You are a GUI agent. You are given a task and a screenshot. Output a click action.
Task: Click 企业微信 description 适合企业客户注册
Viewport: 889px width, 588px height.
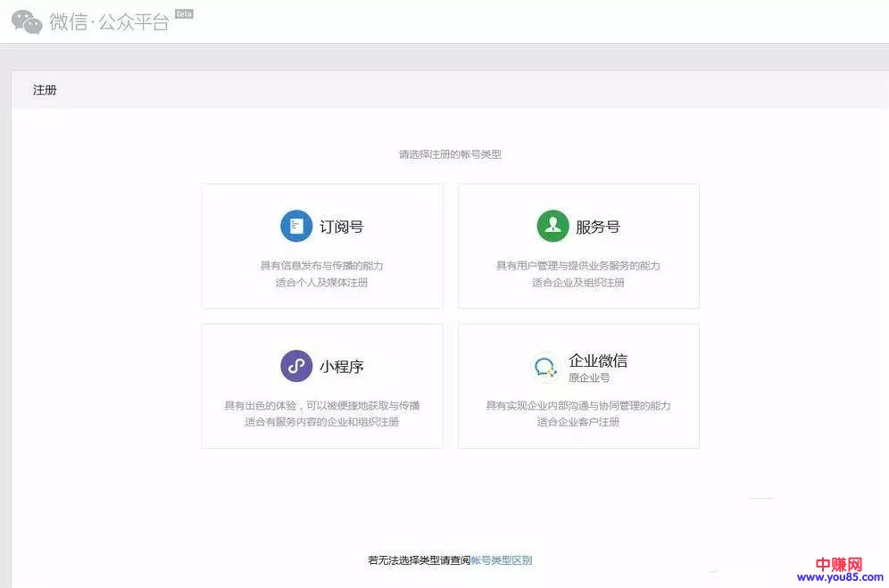tap(578, 422)
